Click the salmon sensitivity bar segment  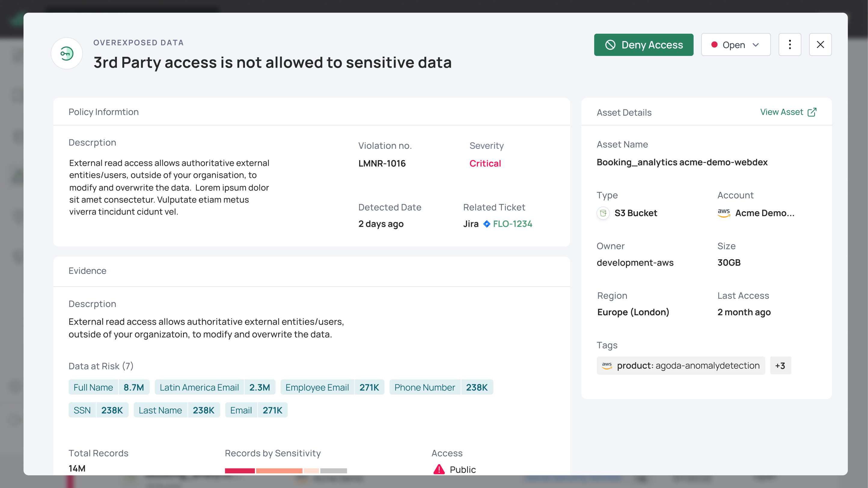tap(279, 471)
